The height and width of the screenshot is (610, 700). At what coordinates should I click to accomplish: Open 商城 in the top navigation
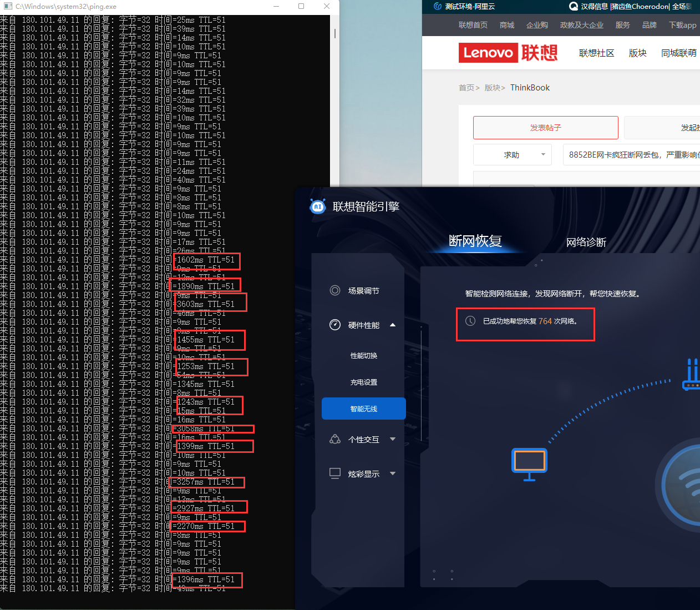pyautogui.click(x=507, y=25)
